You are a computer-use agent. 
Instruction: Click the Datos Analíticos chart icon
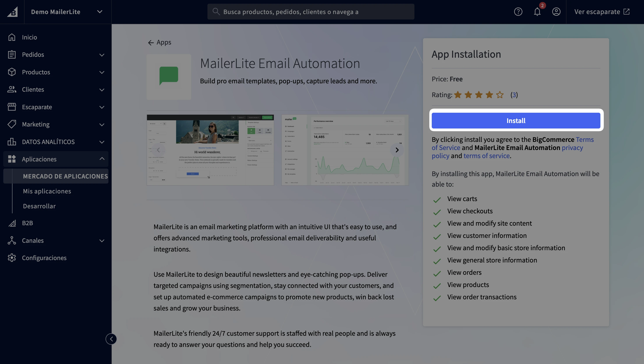12,142
